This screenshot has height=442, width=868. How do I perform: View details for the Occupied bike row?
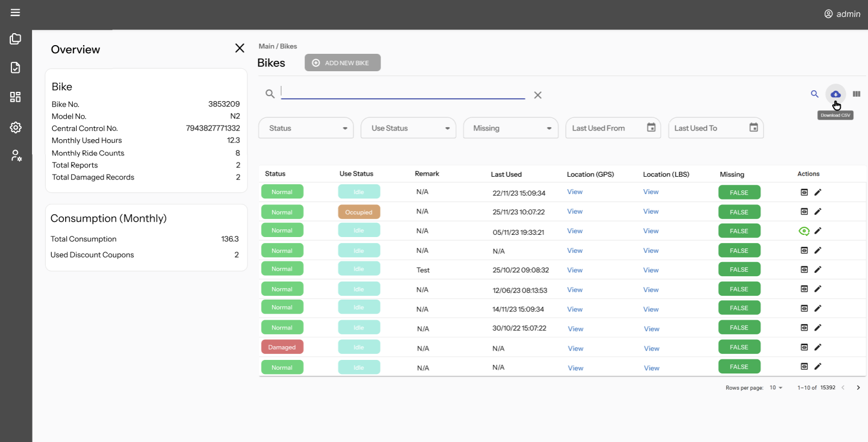pyautogui.click(x=804, y=211)
